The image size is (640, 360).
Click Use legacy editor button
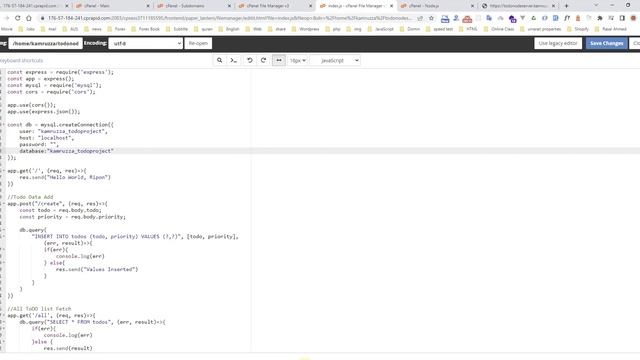558,43
